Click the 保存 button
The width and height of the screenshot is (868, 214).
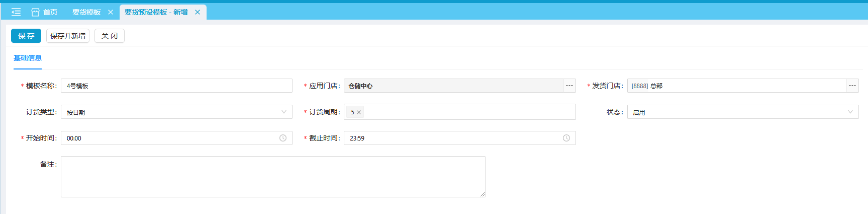[26, 36]
